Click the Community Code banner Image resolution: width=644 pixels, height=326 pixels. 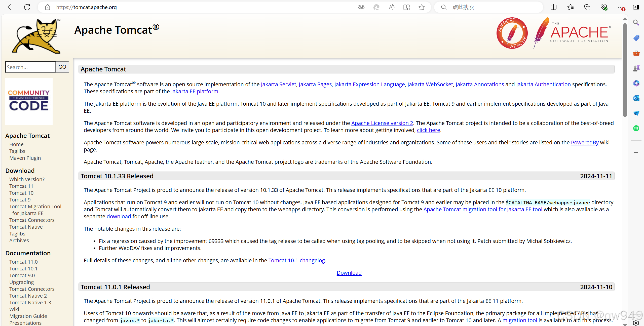29,101
